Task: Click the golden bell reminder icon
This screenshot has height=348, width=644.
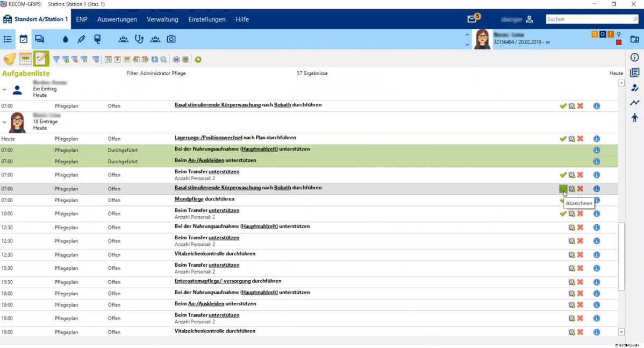Action: tap(10, 59)
